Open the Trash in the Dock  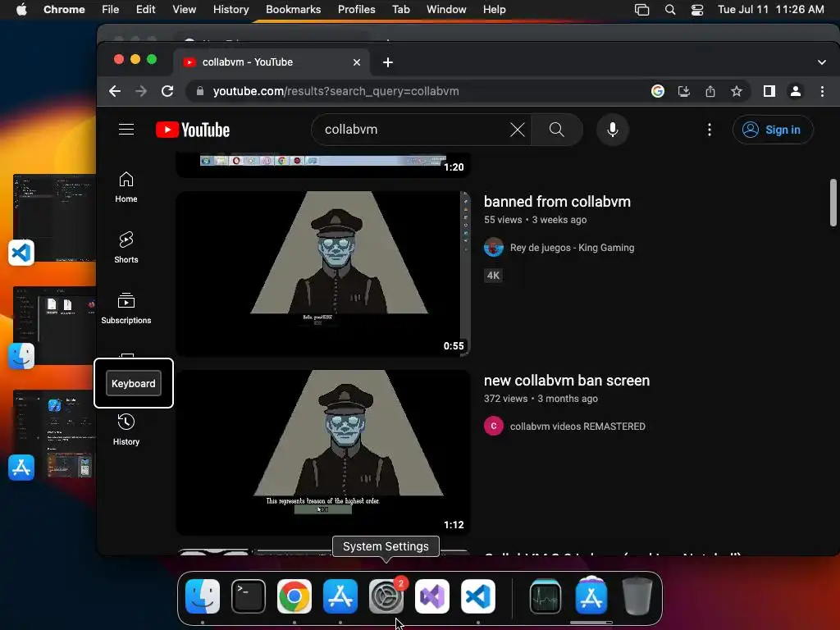tap(637, 596)
